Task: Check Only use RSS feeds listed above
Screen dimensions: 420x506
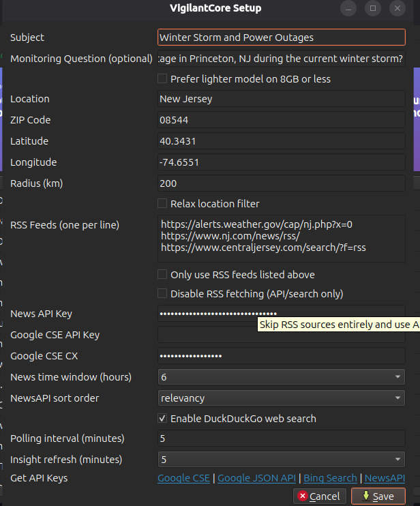Action: point(162,274)
